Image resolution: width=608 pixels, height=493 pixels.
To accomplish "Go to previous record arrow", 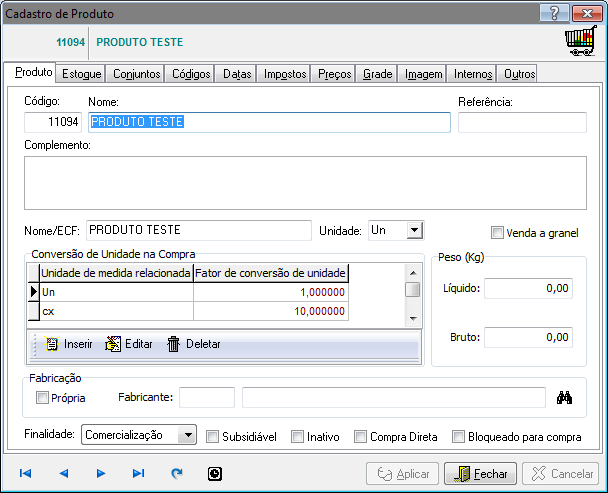I will [63, 473].
